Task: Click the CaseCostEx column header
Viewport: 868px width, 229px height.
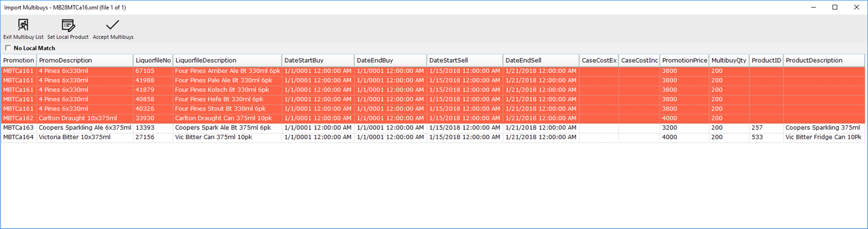Action: coord(599,60)
